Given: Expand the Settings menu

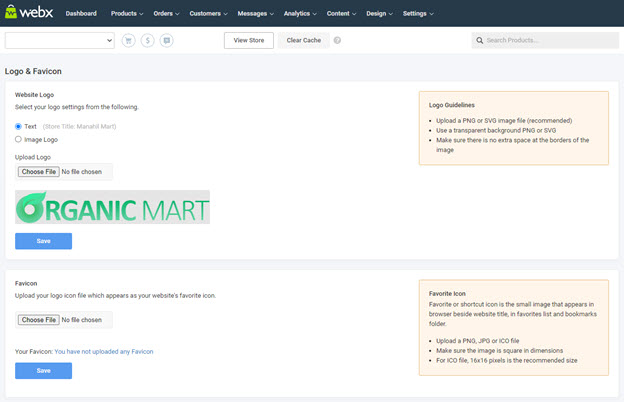Looking at the screenshot, I should tap(418, 14).
